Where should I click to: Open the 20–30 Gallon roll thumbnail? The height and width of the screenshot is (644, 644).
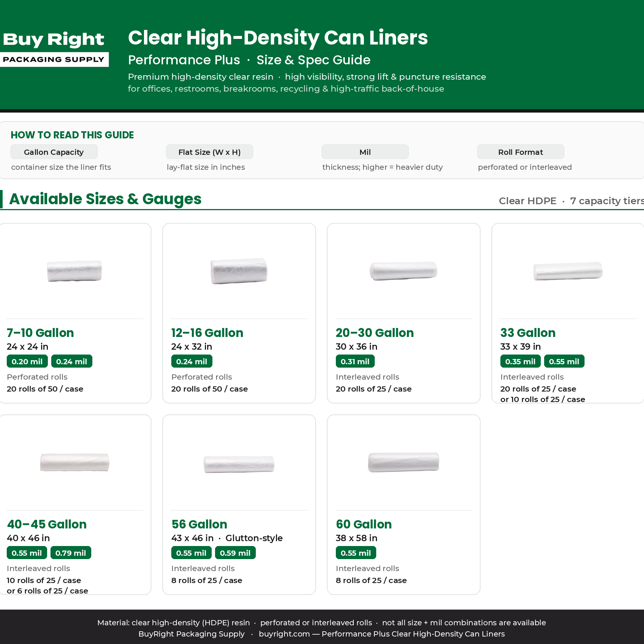404,271
